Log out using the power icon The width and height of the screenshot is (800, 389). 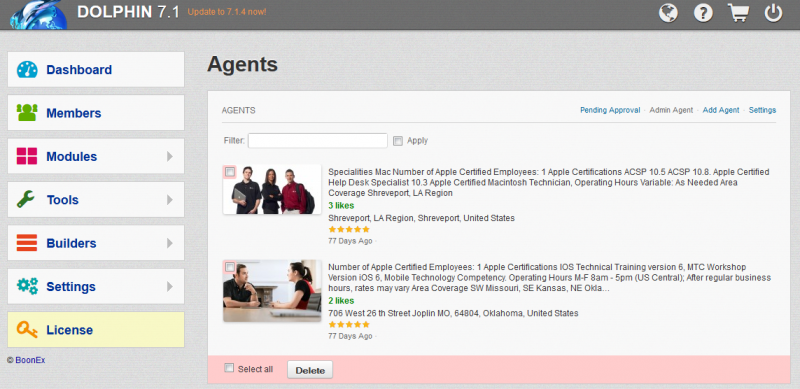[773, 13]
